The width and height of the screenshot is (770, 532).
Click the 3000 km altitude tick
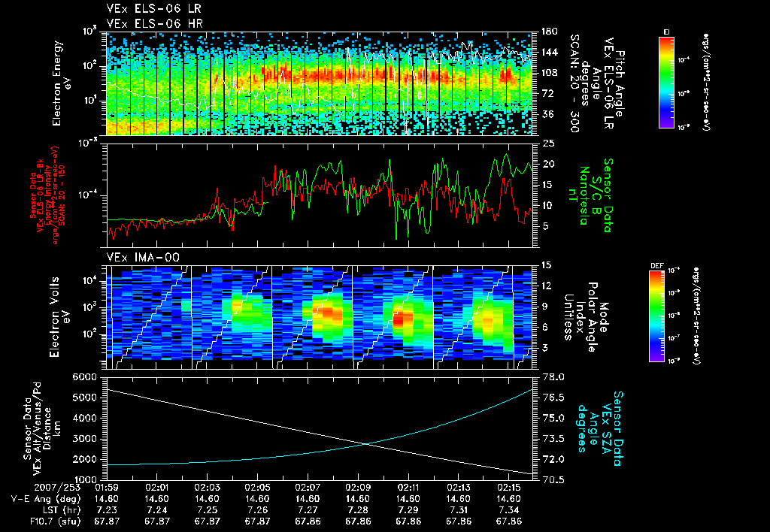click(84, 438)
